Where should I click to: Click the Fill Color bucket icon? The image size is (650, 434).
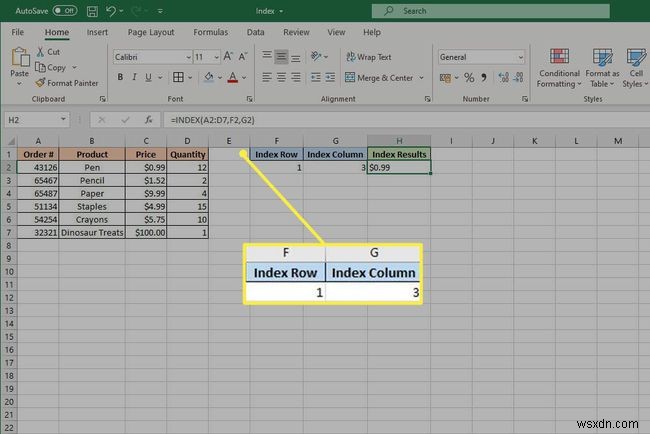pyautogui.click(x=209, y=77)
